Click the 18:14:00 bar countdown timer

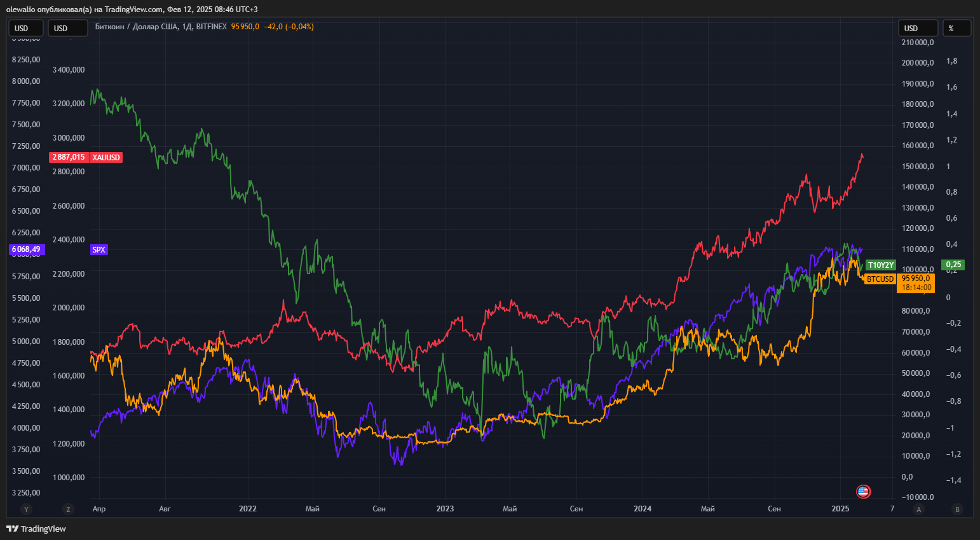click(916, 287)
